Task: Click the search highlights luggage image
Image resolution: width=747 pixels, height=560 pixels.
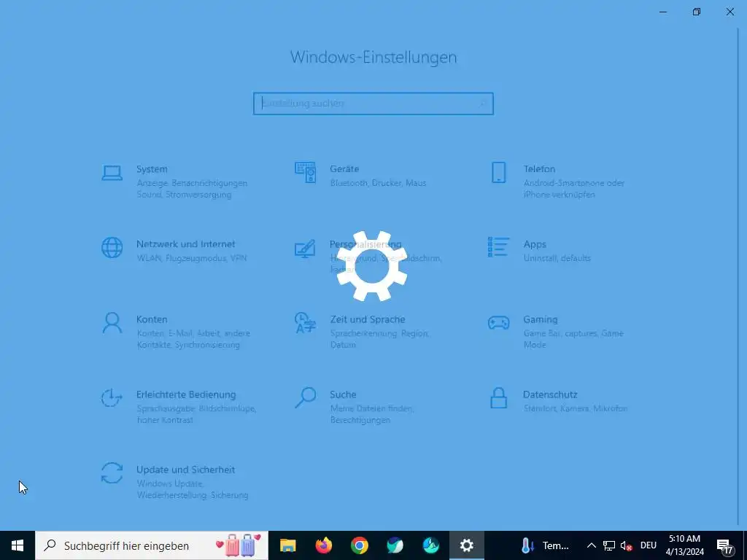Action: coord(239,545)
